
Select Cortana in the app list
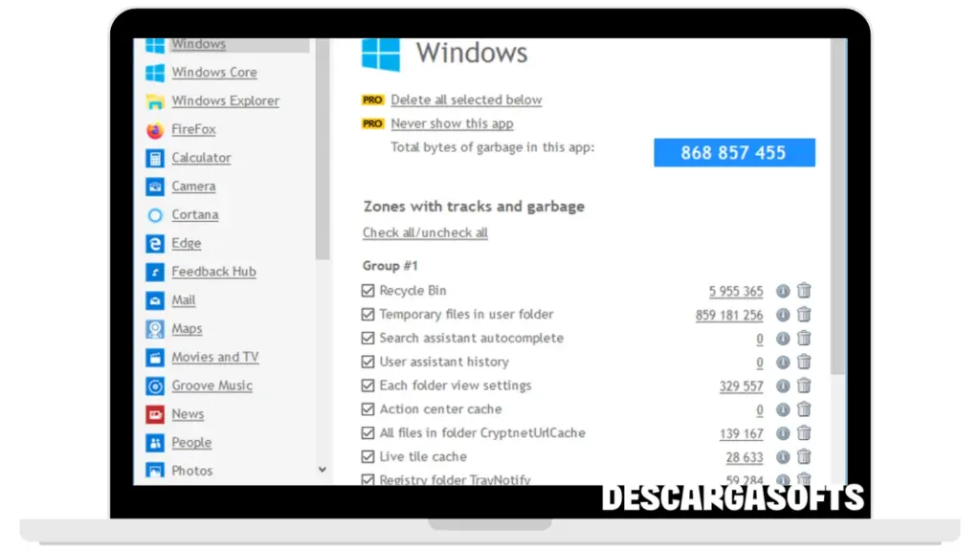195,214
